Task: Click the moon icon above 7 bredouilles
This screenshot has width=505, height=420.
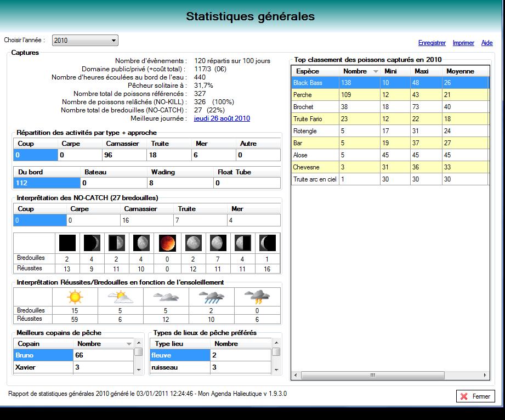Action: [218, 243]
